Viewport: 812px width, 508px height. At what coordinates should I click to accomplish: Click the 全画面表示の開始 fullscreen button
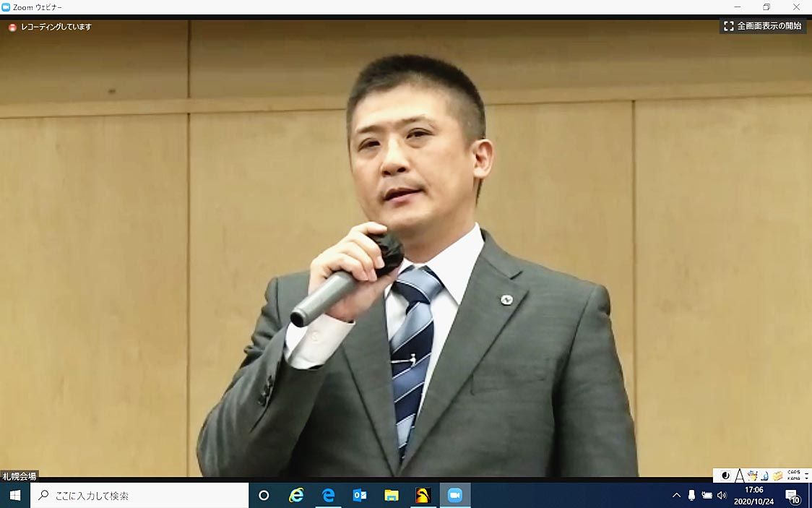763,26
